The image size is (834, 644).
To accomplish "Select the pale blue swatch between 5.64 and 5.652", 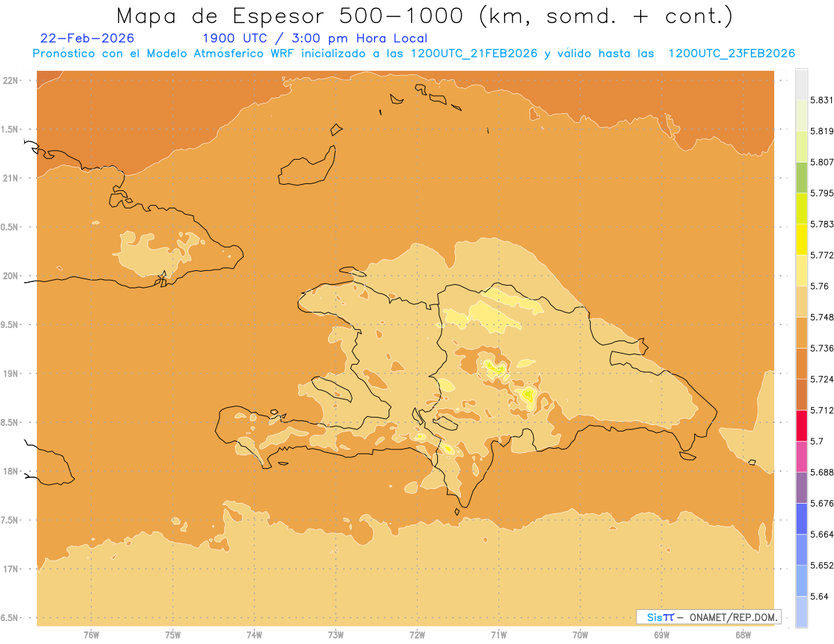I will pyautogui.click(x=801, y=581).
